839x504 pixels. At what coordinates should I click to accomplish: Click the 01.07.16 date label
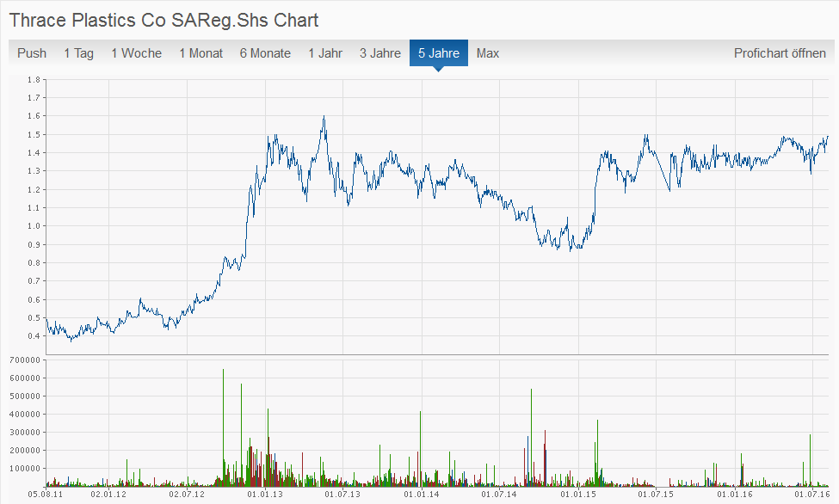pyautogui.click(x=812, y=495)
